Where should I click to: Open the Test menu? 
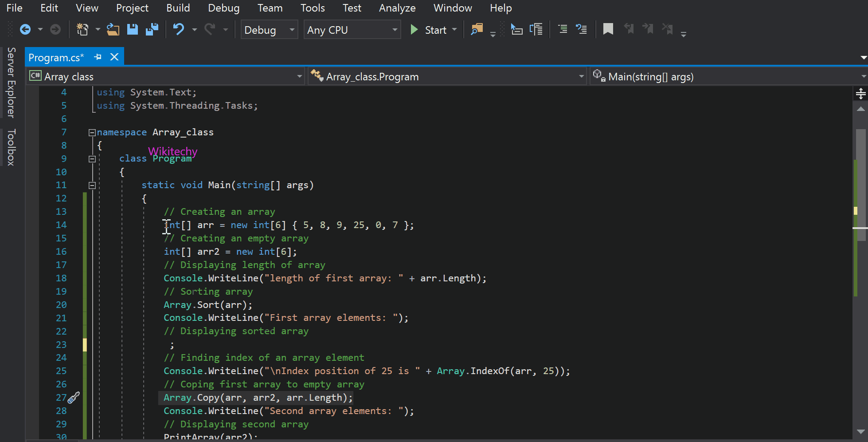point(352,8)
